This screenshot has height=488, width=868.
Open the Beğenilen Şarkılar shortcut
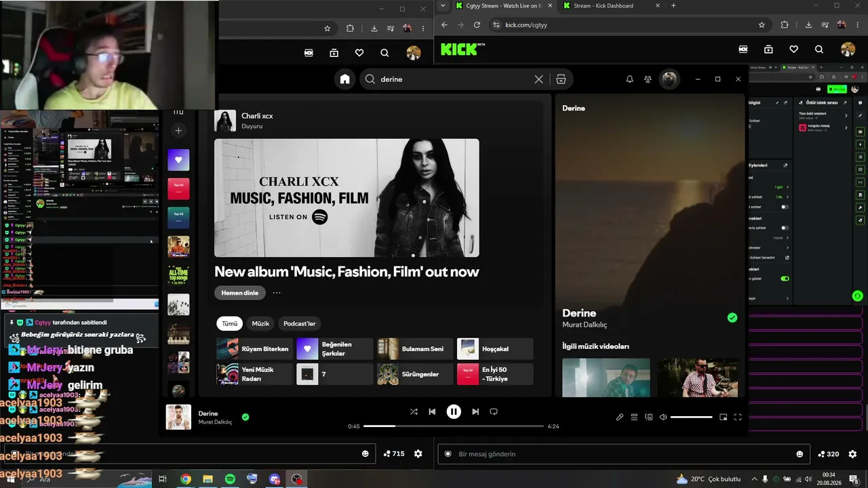[335, 349]
